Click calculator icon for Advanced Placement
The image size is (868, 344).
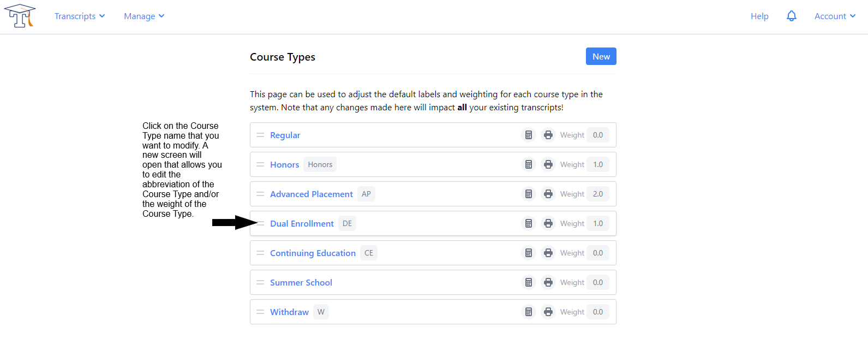(528, 194)
